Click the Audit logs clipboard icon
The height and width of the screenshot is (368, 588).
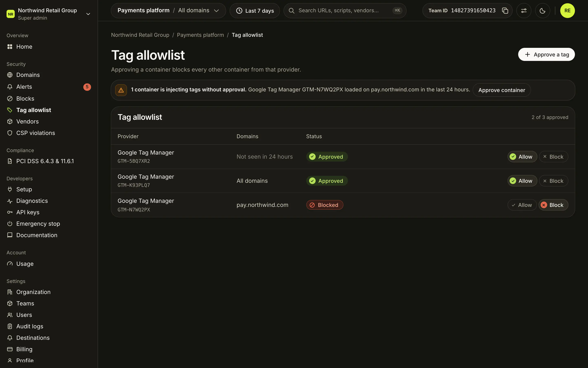[x=10, y=326]
